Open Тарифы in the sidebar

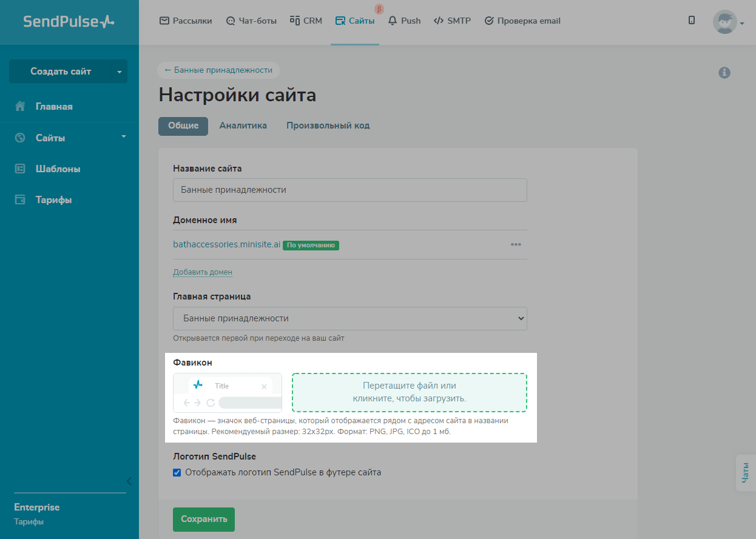click(x=53, y=200)
